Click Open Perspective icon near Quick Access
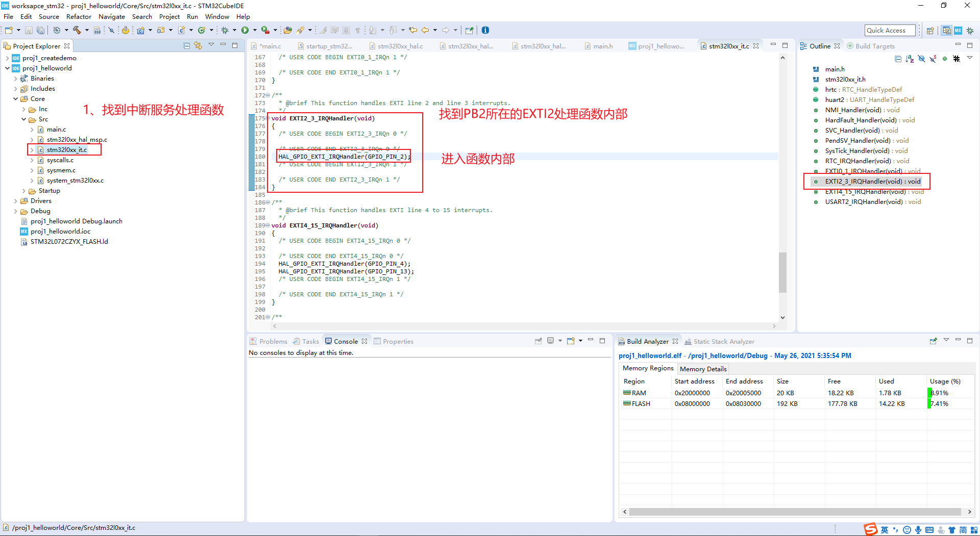This screenshot has width=980, height=536. (x=930, y=31)
